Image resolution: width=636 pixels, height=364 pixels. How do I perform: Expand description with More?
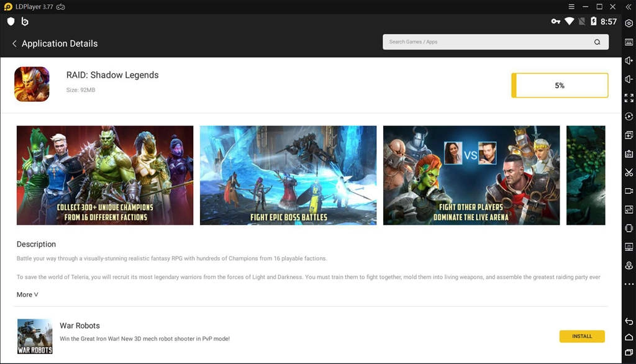[x=27, y=294]
